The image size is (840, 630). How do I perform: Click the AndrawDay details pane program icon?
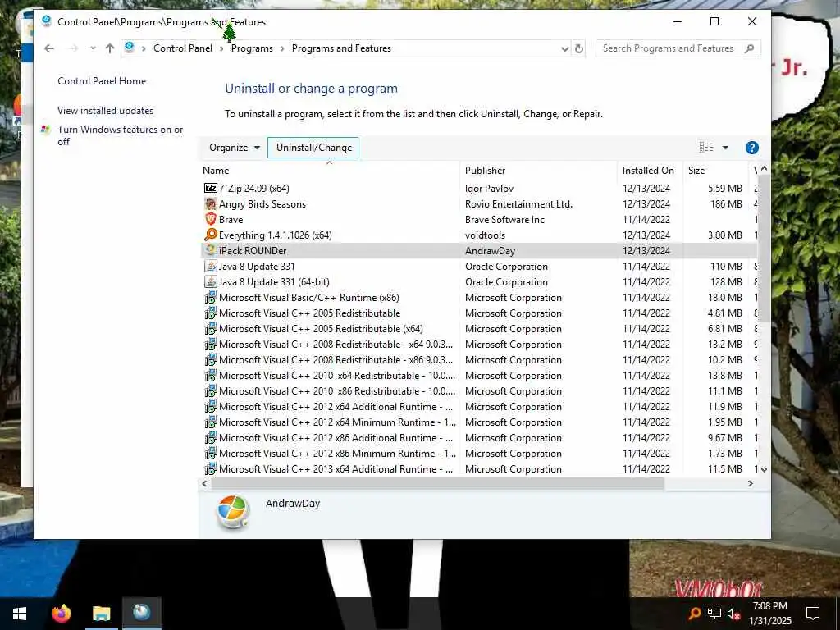tap(233, 512)
